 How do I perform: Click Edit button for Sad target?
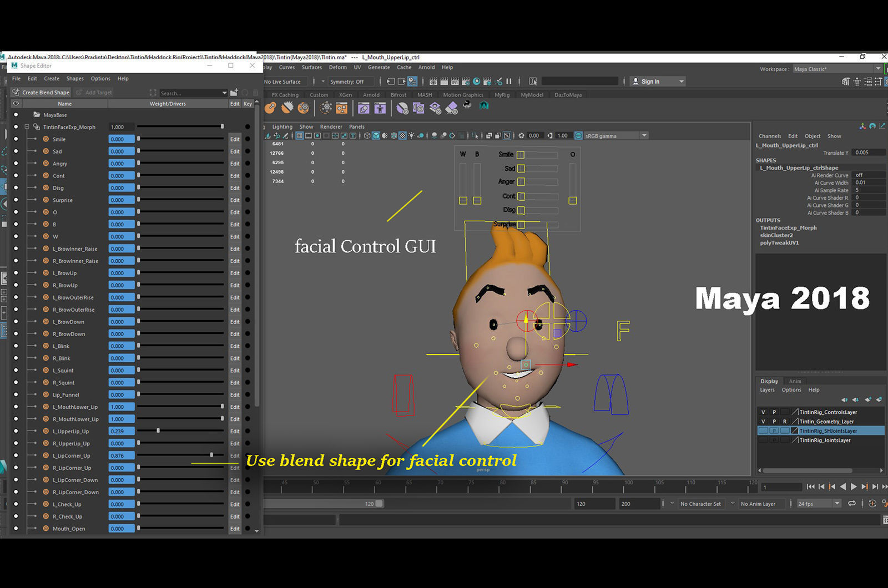(235, 151)
